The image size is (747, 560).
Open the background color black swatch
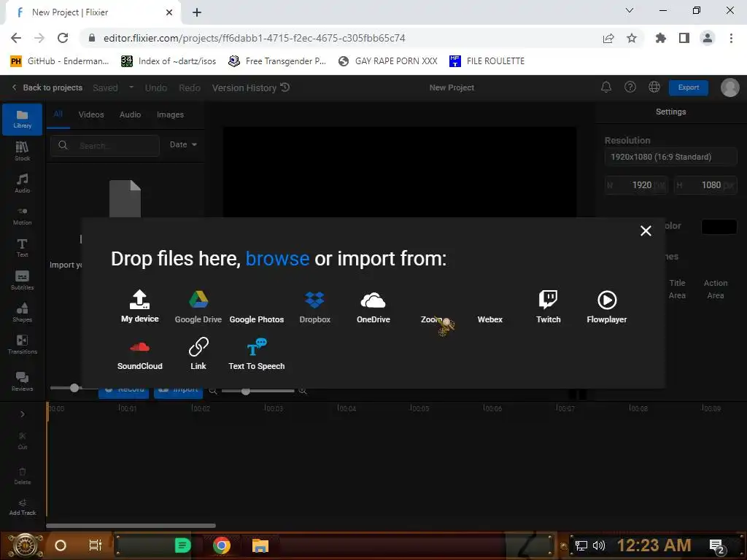pyautogui.click(x=719, y=227)
